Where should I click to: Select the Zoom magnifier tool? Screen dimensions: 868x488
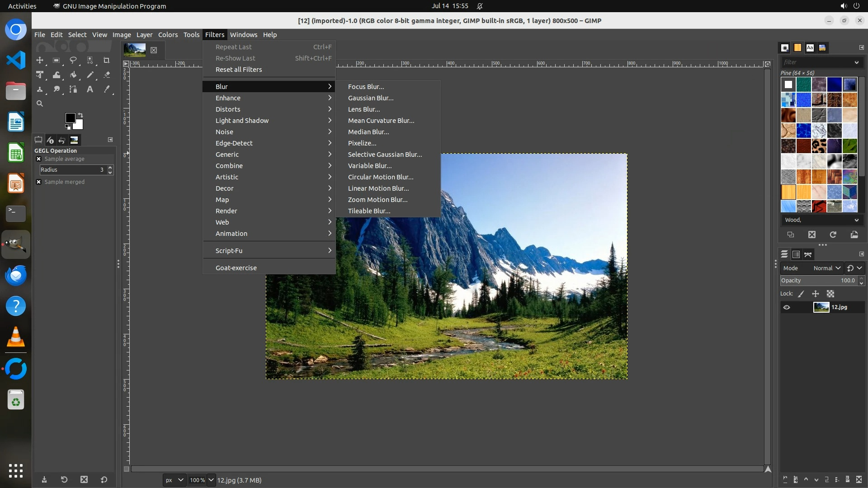click(x=40, y=103)
